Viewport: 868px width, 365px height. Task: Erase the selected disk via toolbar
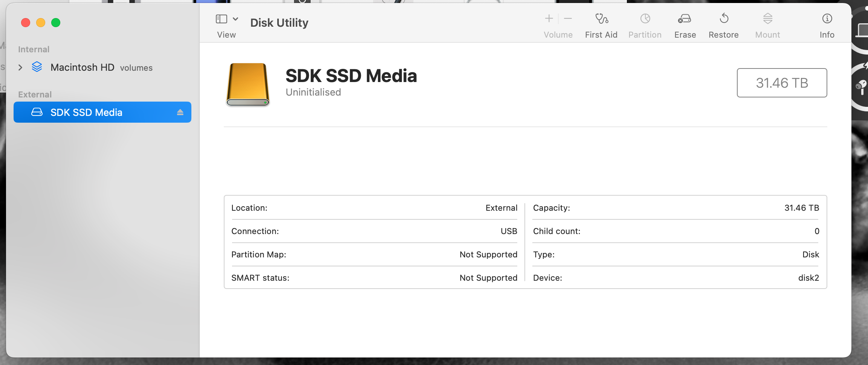coord(685,18)
